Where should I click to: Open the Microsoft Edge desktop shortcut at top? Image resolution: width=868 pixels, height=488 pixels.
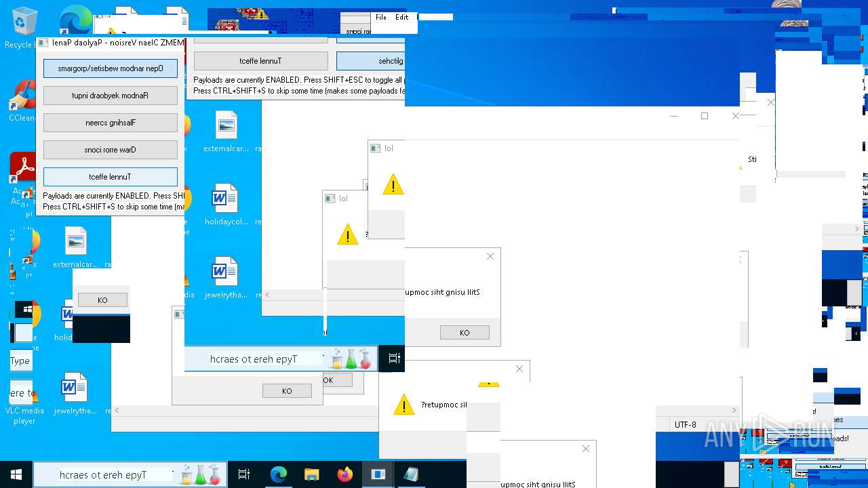tap(76, 20)
